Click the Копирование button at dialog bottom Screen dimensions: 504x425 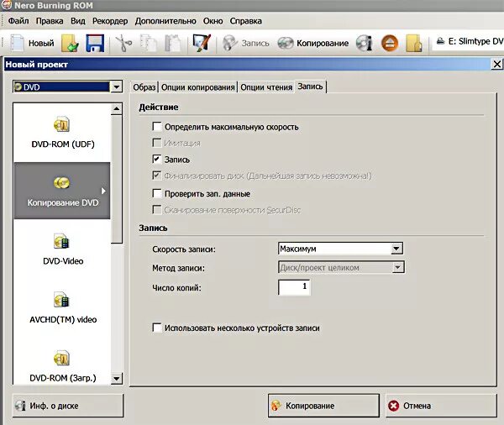[323, 406]
